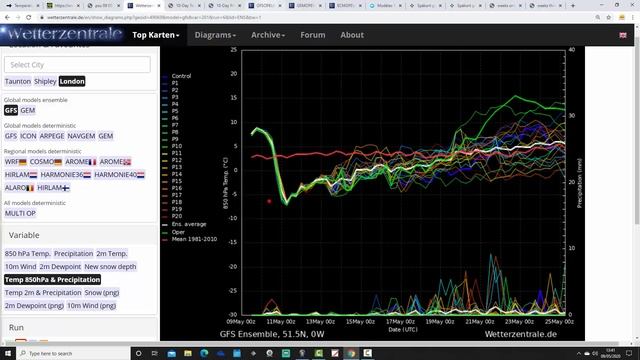Choose Shipley city
The image size is (640, 360).
click(x=45, y=81)
